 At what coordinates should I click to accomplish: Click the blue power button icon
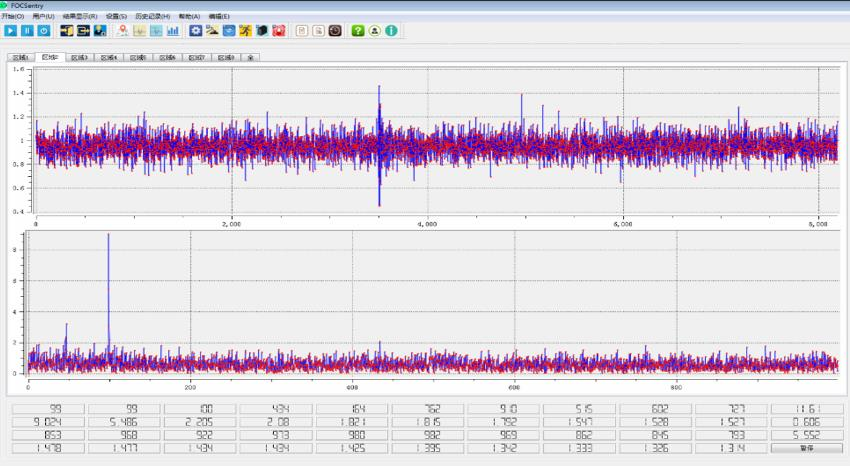43,31
